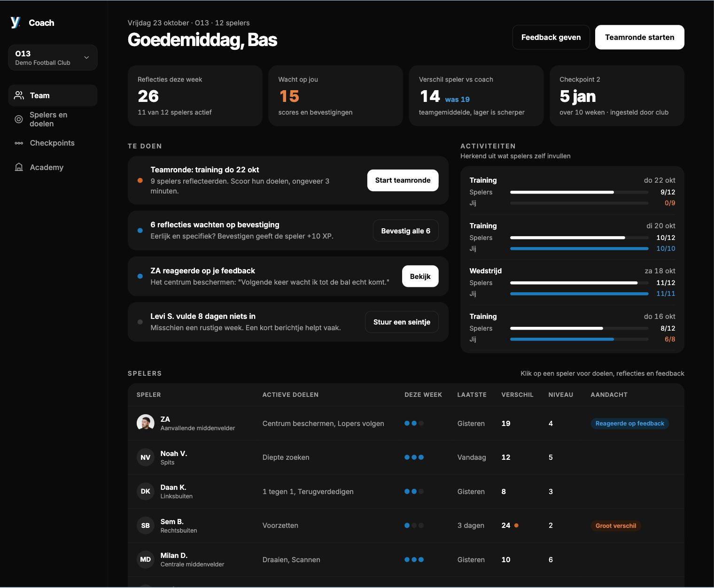Click the Academy building icon
Screen dimensions: 714x588
tap(19, 167)
